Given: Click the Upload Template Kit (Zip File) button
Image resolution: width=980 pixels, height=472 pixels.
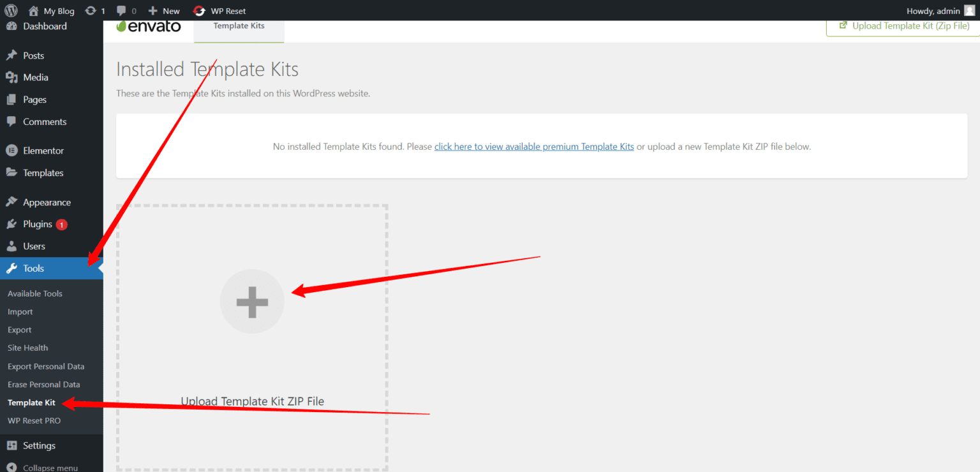Looking at the screenshot, I should [x=903, y=26].
